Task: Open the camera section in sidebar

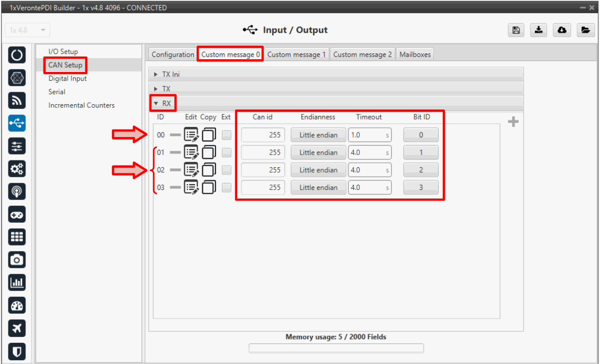Action: click(x=17, y=260)
